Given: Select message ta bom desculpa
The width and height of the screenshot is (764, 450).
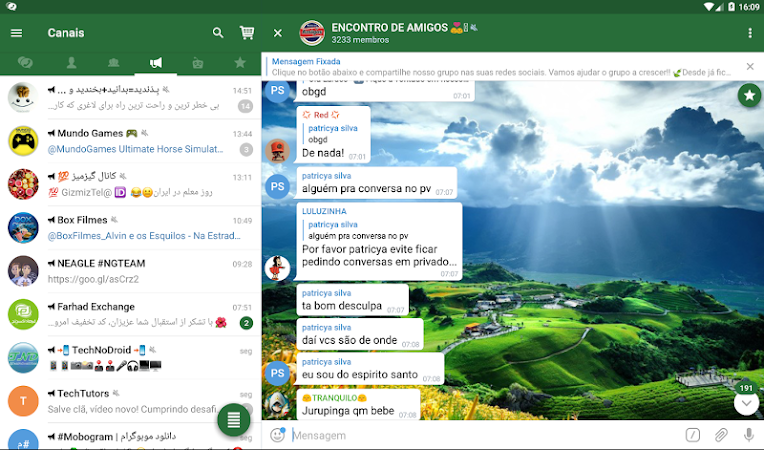Looking at the screenshot, I should coord(352,300).
